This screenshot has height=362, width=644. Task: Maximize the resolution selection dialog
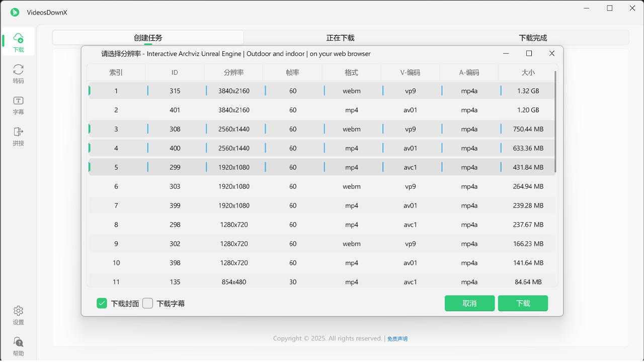tap(529, 53)
